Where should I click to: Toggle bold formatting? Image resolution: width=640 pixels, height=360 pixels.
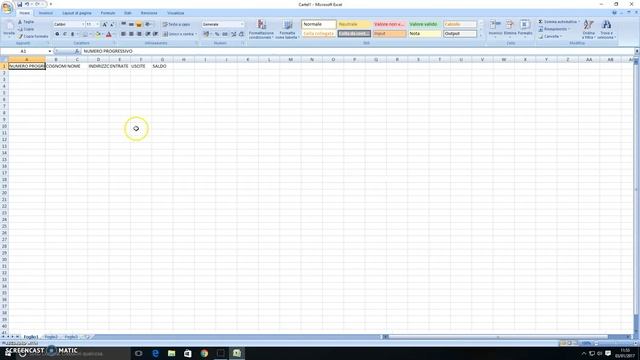[57, 34]
